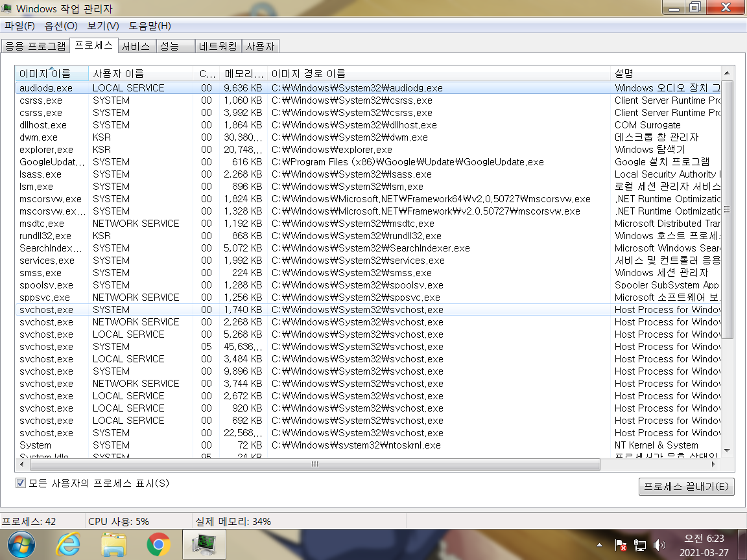Show hidden tray icons arrow

coord(599,545)
